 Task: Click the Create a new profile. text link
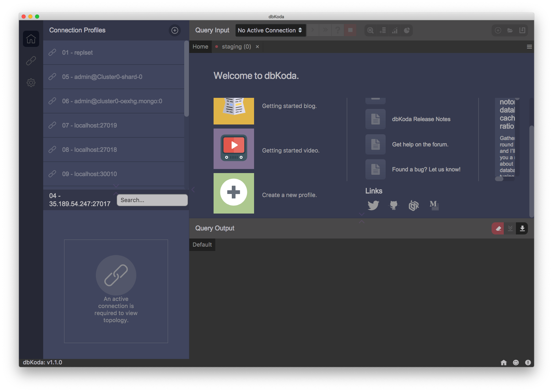pos(289,195)
